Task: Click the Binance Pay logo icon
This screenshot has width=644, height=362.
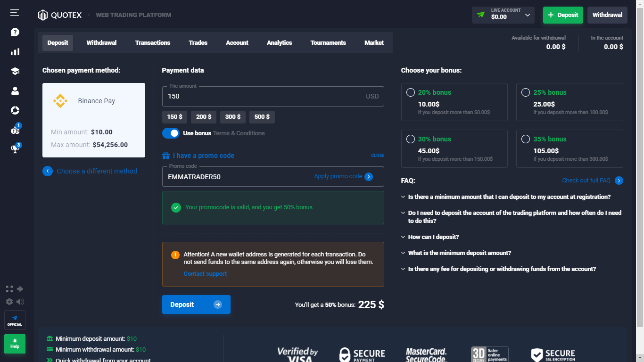Action: click(60, 101)
